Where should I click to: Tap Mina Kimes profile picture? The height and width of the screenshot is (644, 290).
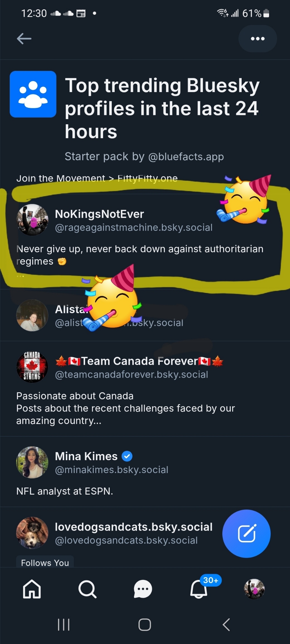(32, 462)
